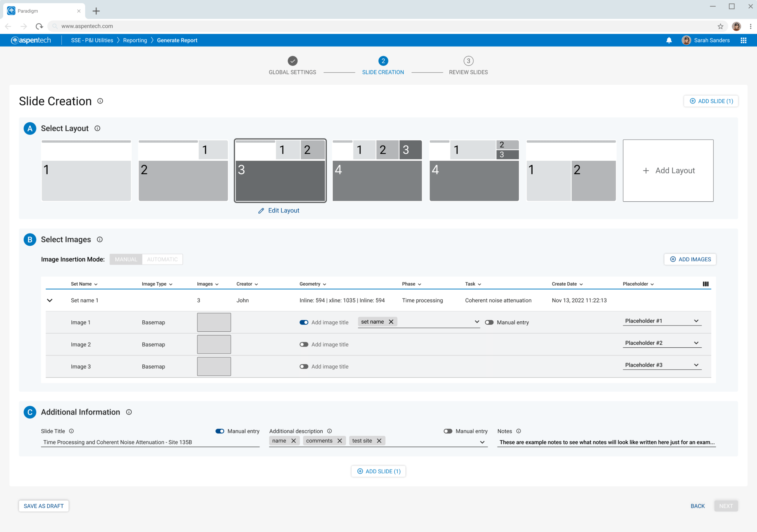Viewport: 757px width, 532px height.
Task: Click Sarah Sanders profile avatar
Action: tap(686, 40)
